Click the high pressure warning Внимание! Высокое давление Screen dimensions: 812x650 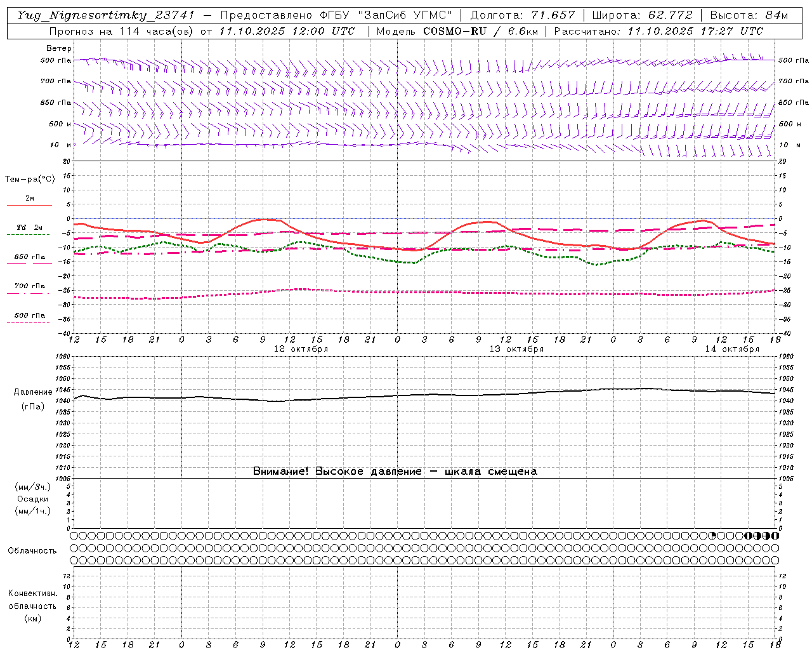point(337,471)
